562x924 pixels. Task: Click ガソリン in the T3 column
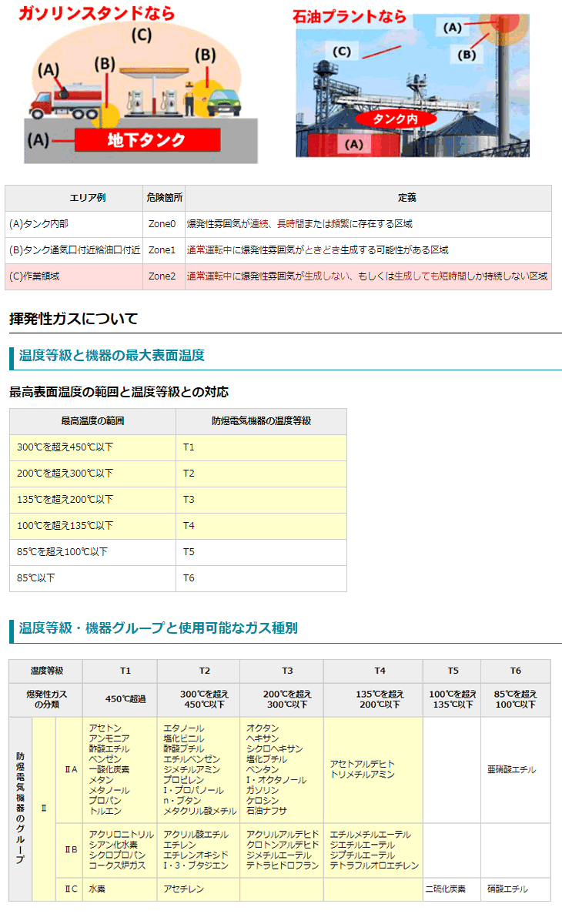(263, 790)
